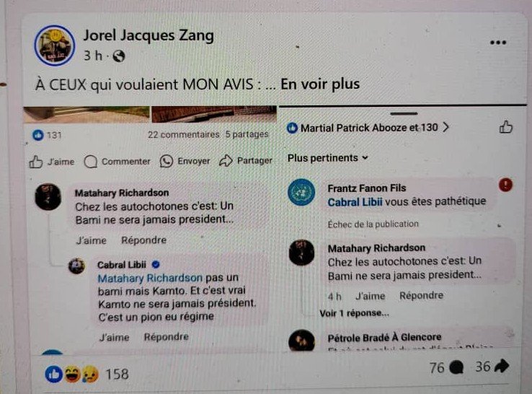Image resolution: width=532 pixels, height=394 pixels.
Task: Expand the Voir 1 réponse thread
Action: tap(354, 313)
